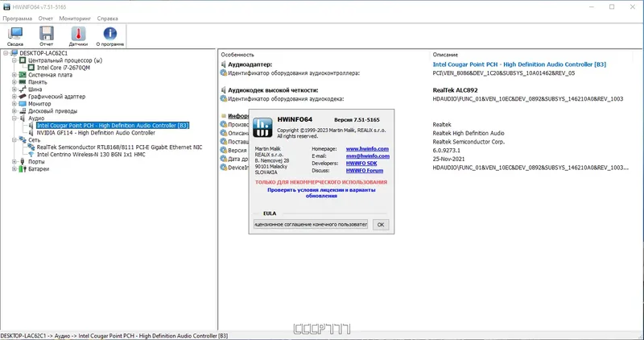Click the computer icon beside DESKTOP-LAC62C1
Image resolution: width=644 pixels, height=340 pixels.
point(14,53)
